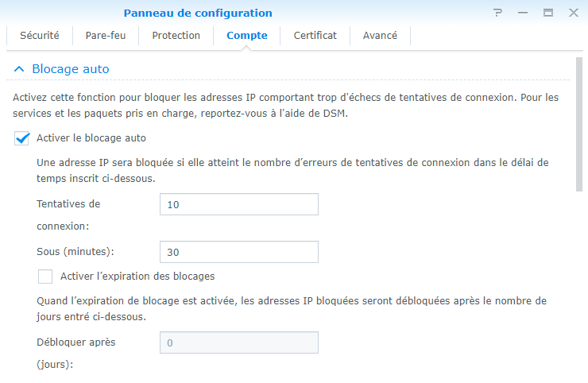Minimize the Panneau de configuration window
This screenshot has width=588, height=383.
coord(523,14)
